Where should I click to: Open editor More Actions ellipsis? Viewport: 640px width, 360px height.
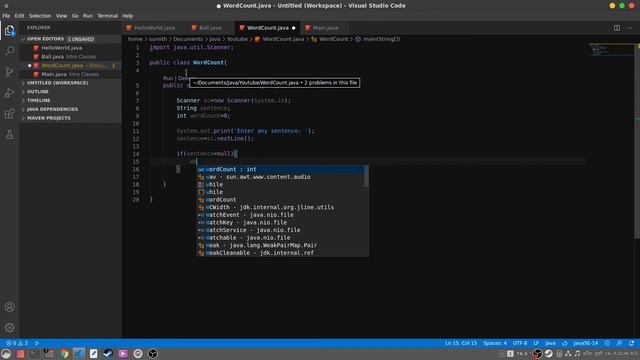(x=629, y=28)
